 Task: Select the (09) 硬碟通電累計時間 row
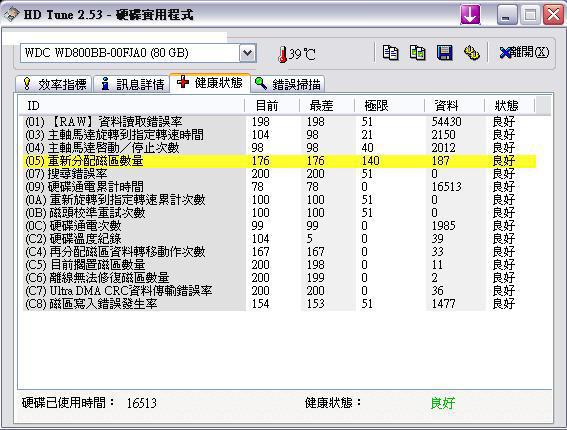click(x=280, y=187)
